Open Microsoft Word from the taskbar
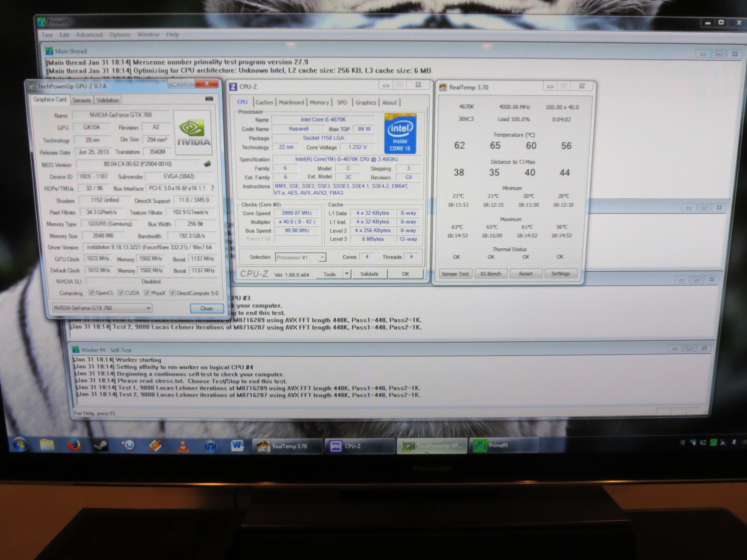 click(237, 446)
